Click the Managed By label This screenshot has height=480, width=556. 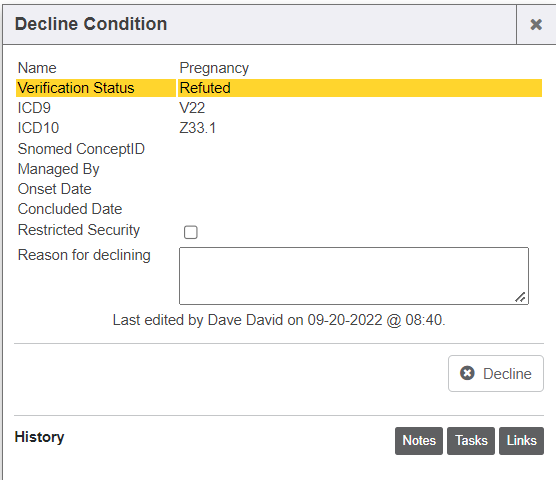tap(59, 169)
